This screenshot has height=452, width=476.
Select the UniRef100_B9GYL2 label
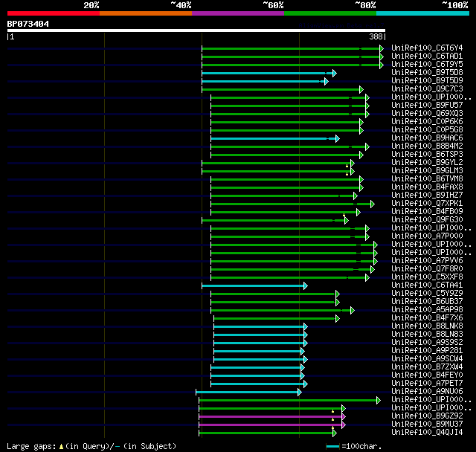(x=427, y=163)
